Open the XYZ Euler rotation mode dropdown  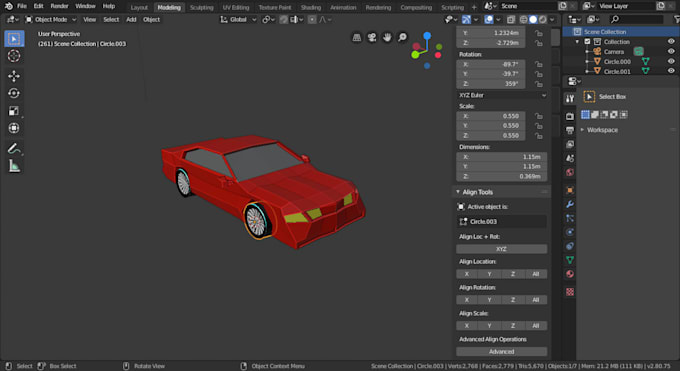(x=502, y=95)
